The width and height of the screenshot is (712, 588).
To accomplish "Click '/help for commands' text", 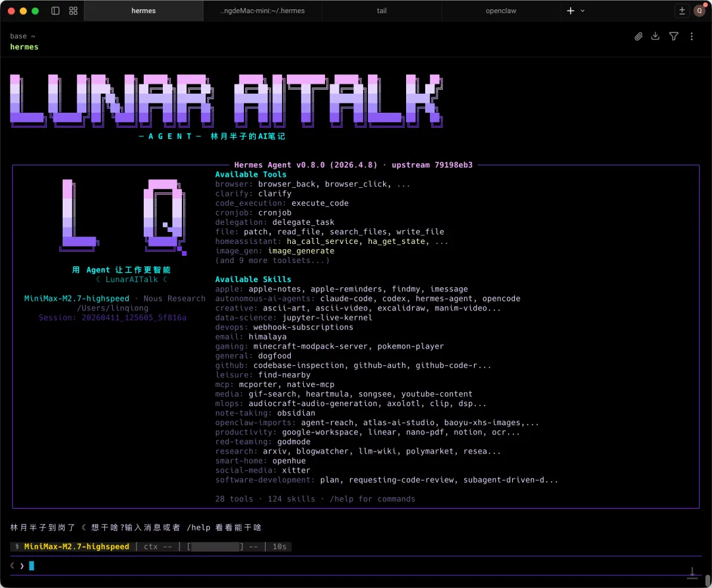I will (372, 498).
